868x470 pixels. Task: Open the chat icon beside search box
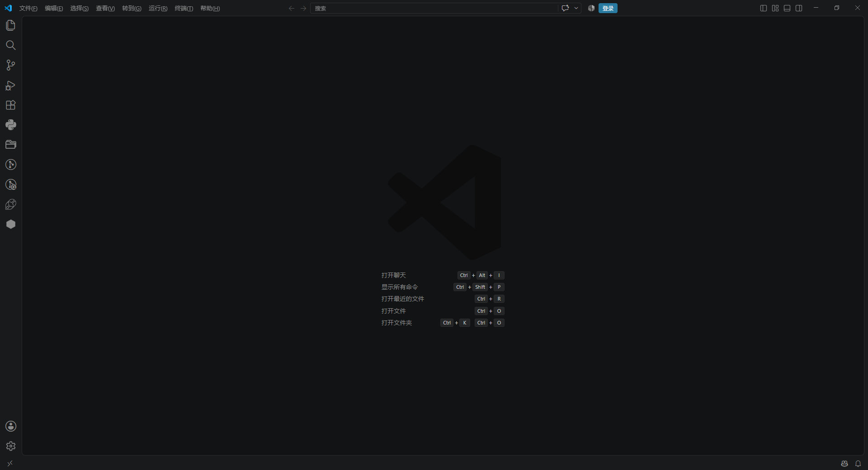(565, 8)
